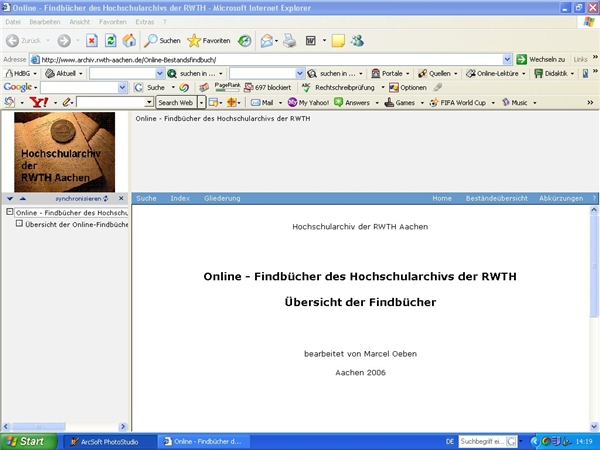This screenshot has width=600, height=450.
Task: Click the yellow note icon
Action: [x=338, y=41]
